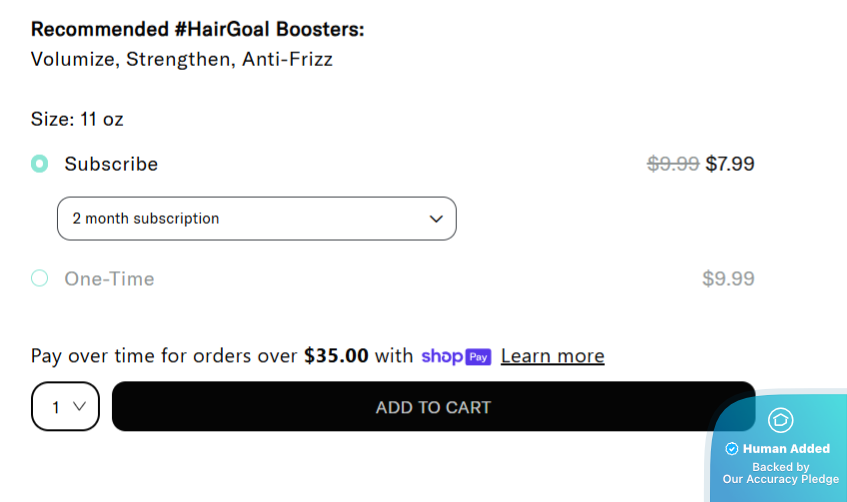Click the crossed-out $9.99 subscribe price

(673, 164)
